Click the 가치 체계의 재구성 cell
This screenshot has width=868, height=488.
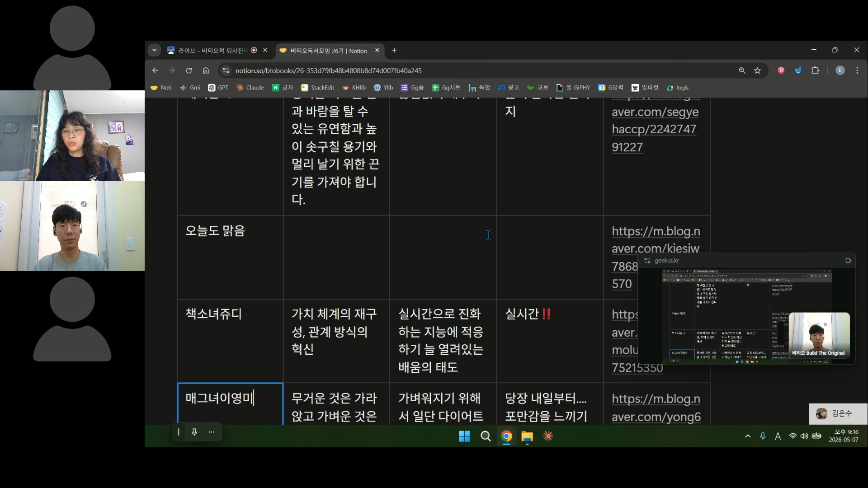tap(336, 341)
